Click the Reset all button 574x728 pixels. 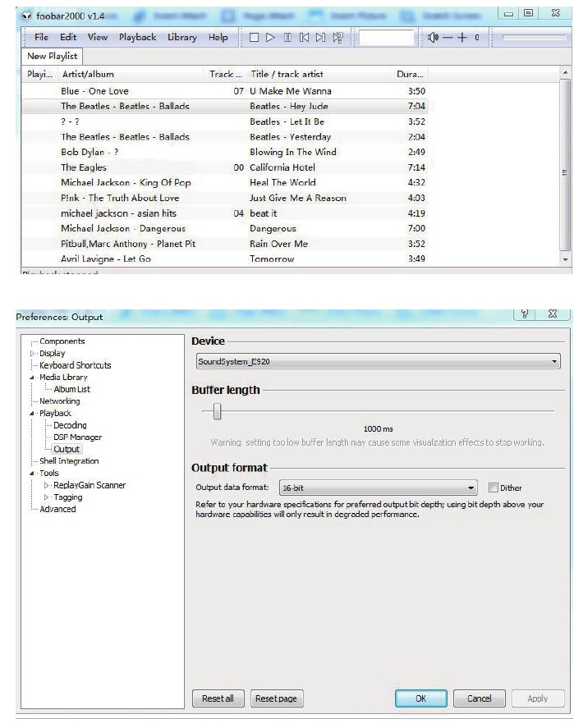(218, 698)
